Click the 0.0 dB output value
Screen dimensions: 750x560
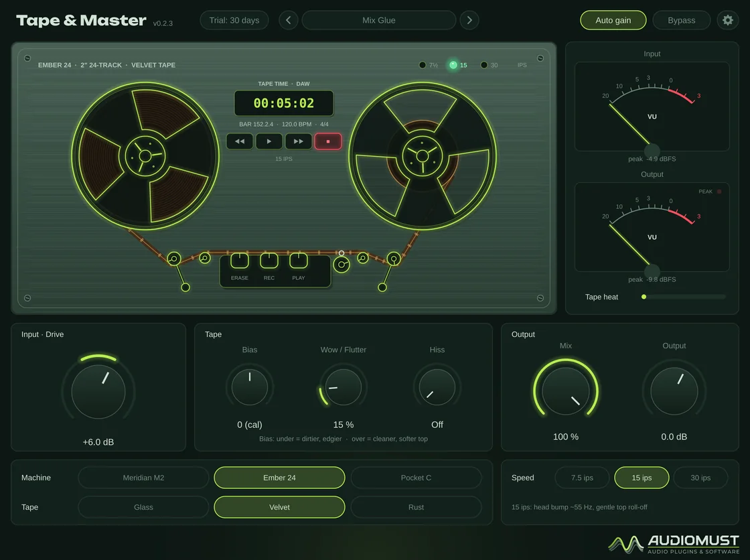click(674, 437)
